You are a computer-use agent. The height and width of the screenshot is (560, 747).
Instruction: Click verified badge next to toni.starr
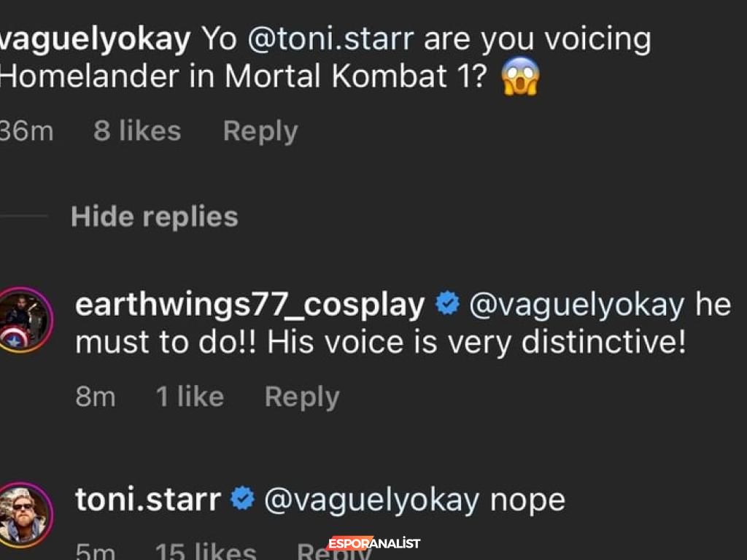[x=242, y=499]
